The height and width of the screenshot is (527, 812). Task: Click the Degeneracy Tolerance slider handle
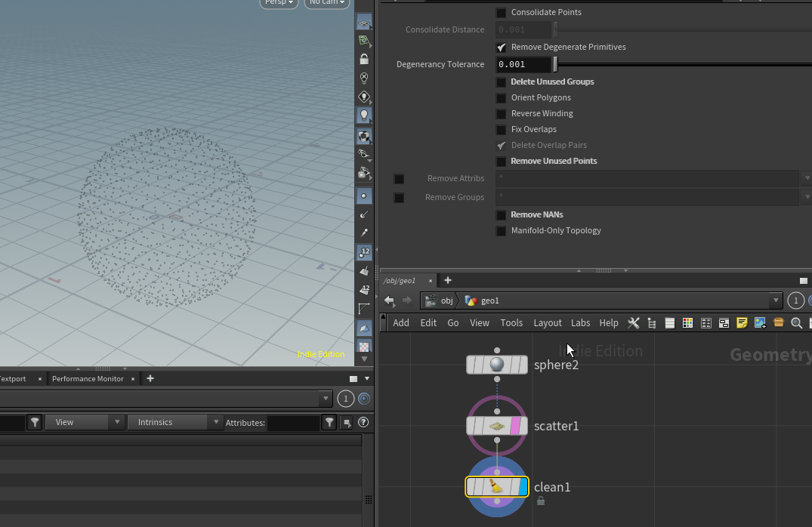(555, 65)
